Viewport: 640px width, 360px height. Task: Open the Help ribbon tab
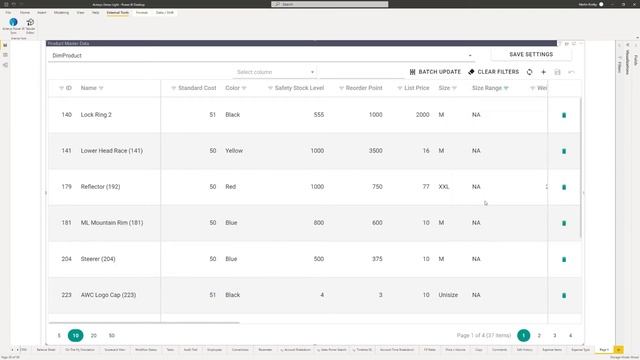[96, 13]
